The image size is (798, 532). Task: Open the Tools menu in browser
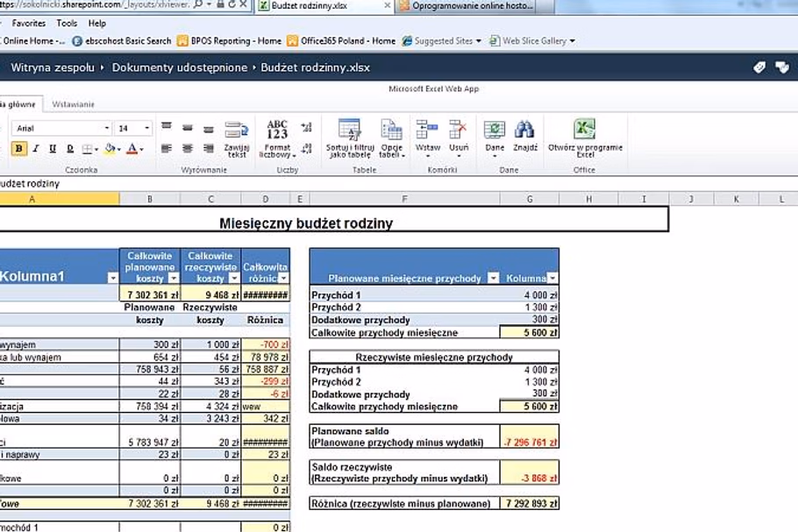[67, 23]
